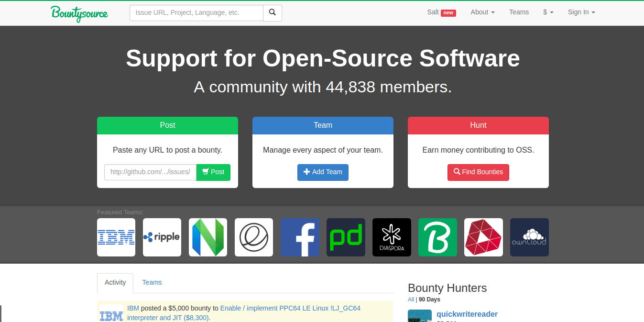
Task: Open the Neovim featured team logo
Action: pos(208,237)
